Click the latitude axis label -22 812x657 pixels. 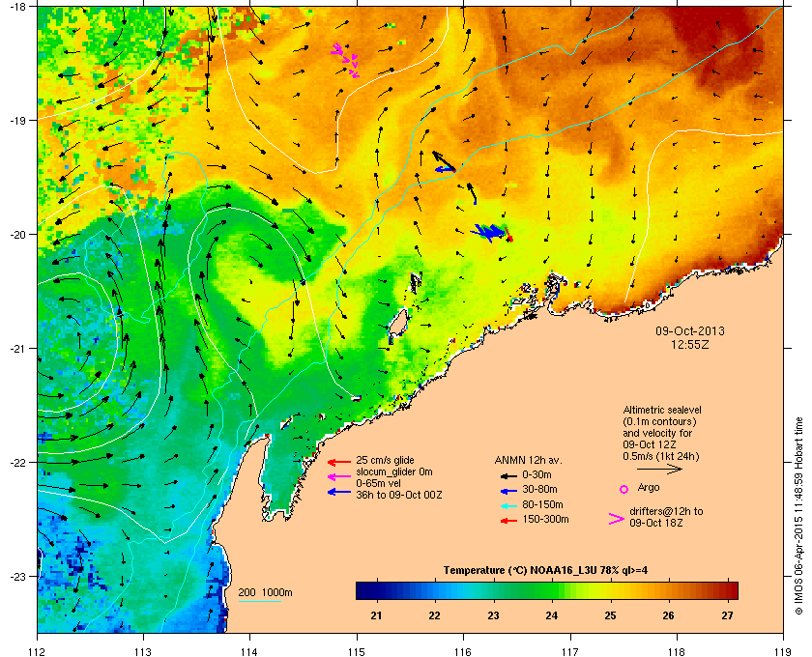pyautogui.click(x=18, y=463)
